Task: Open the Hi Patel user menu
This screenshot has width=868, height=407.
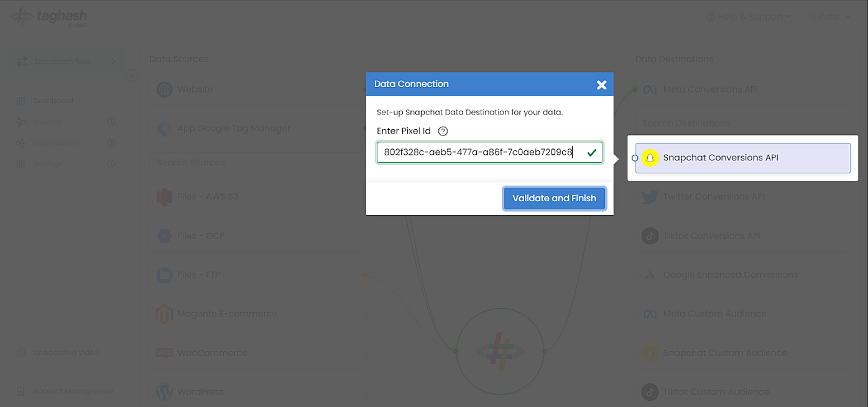Action: [x=829, y=17]
